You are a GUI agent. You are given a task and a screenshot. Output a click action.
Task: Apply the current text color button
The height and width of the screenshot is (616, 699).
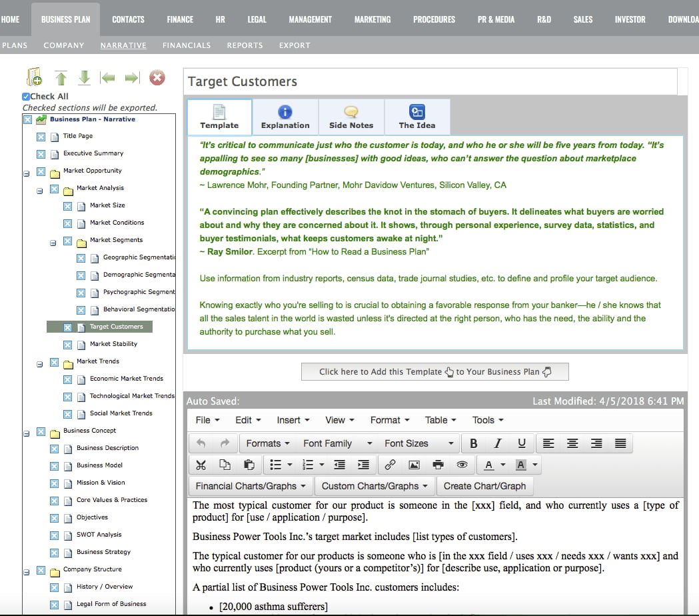click(x=489, y=465)
